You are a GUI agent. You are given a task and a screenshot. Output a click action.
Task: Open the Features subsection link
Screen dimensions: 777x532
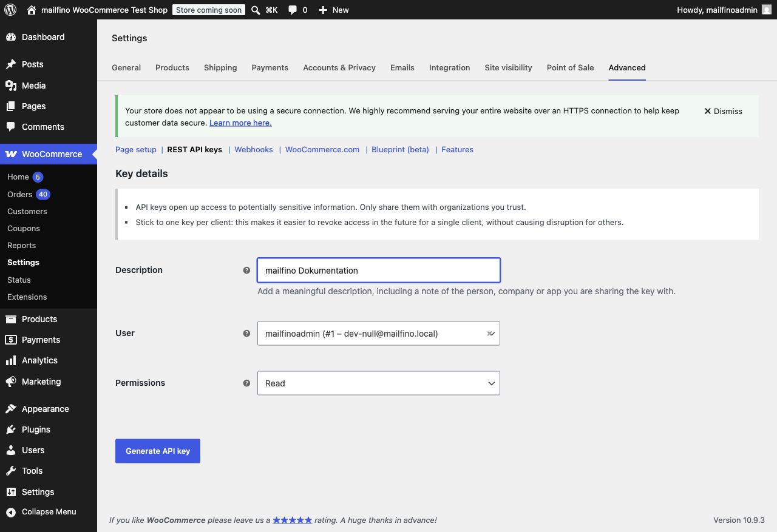tap(458, 149)
